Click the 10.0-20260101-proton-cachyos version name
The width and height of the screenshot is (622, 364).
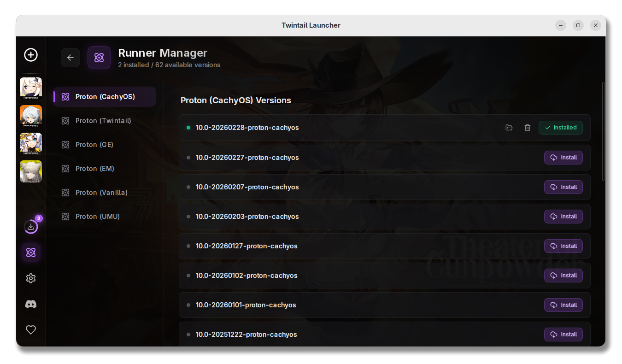tap(246, 305)
